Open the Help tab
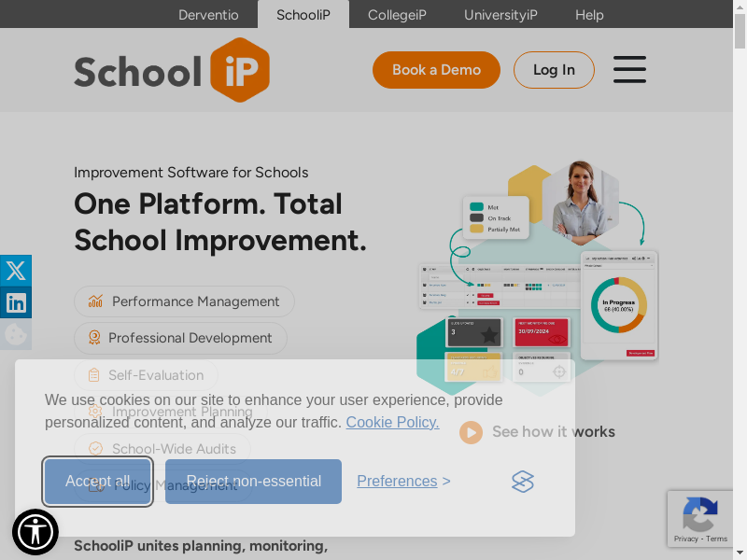The width and height of the screenshot is (747, 560). [589, 15]
